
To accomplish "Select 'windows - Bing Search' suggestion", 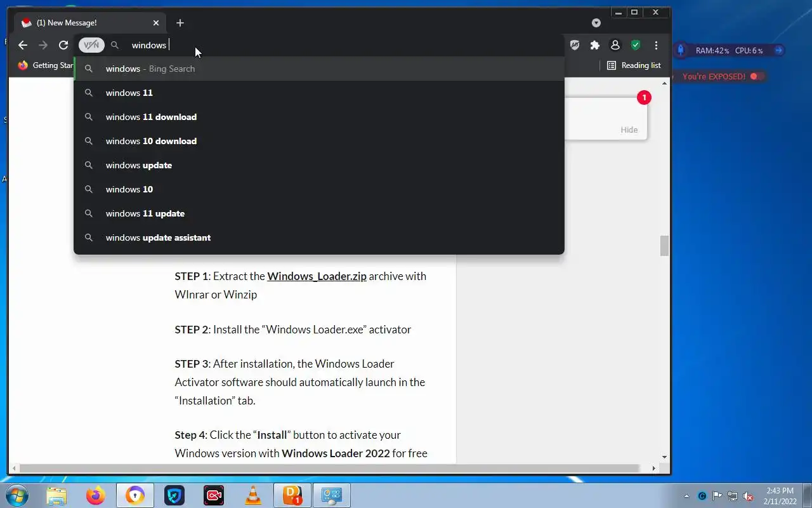I will click(x=319, y=69).
